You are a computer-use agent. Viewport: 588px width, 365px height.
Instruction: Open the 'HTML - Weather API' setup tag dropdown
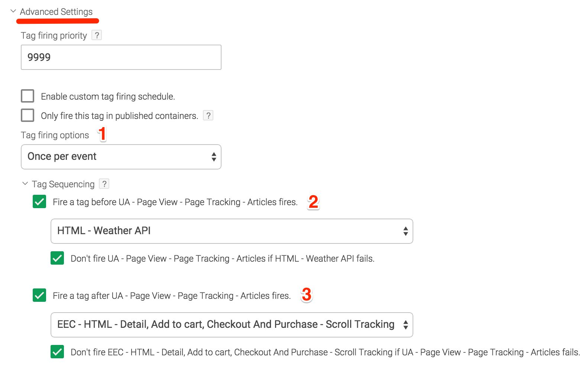tap(232, 231)
